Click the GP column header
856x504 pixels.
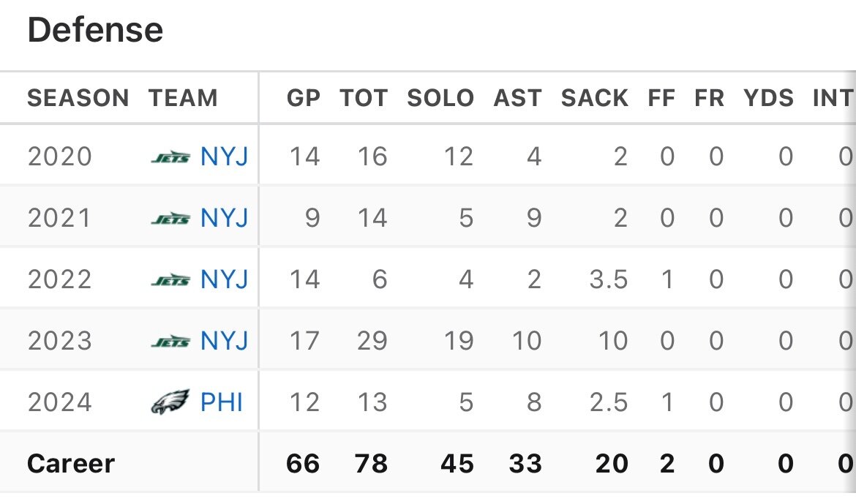(x=304, y=98)
